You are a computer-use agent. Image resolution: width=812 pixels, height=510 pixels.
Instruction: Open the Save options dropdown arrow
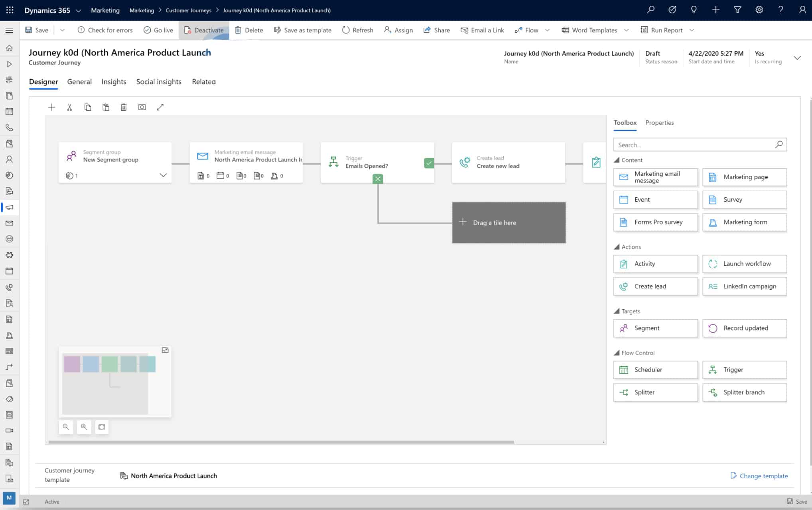tap(62, 30)
